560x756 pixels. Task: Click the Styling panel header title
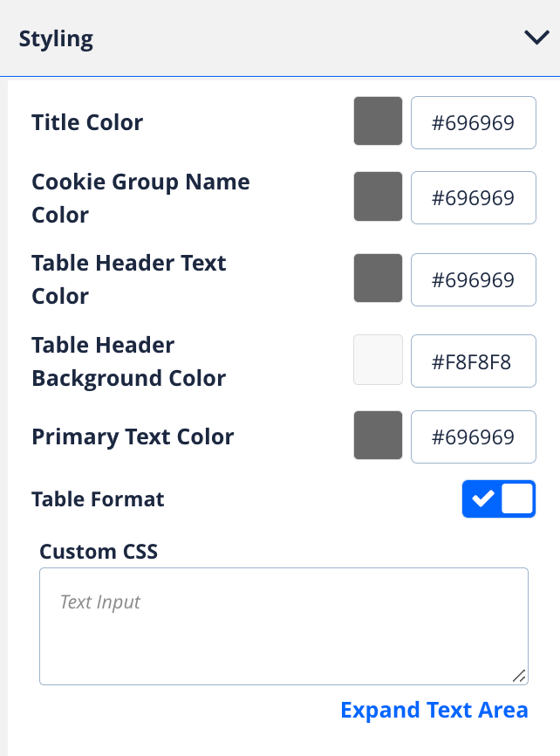(56, 38)
